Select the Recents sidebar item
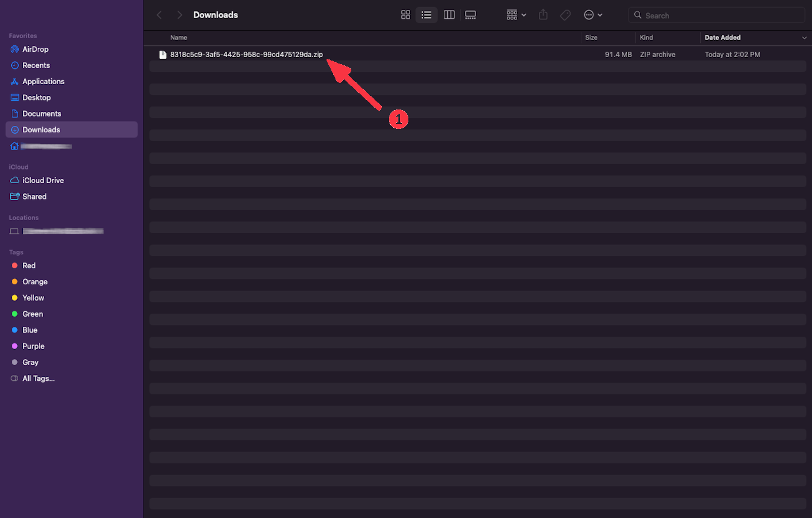 pyautogui.click(x=35, y=65)
